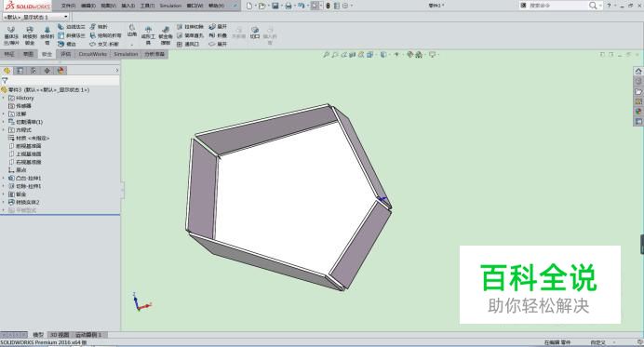Viewport: 644px width, 347px height.
Task: Click the search commands input field
Action: coord(557,6)
